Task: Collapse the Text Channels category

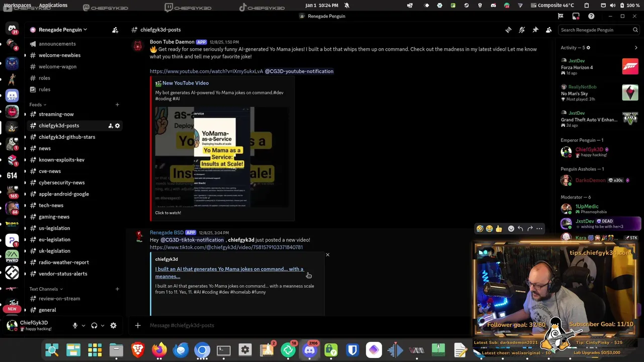Action: tap(46, 289)
